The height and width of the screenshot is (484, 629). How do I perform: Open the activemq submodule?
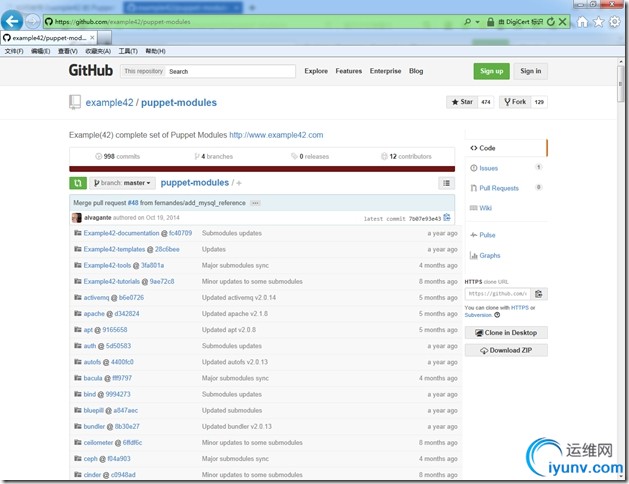(96, 298)
